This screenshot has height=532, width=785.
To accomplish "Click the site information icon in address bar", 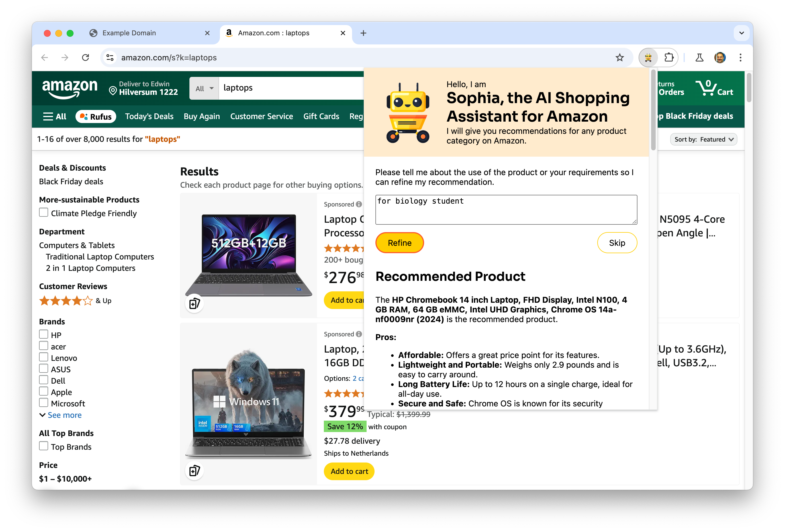I will (x=110, y=58).
